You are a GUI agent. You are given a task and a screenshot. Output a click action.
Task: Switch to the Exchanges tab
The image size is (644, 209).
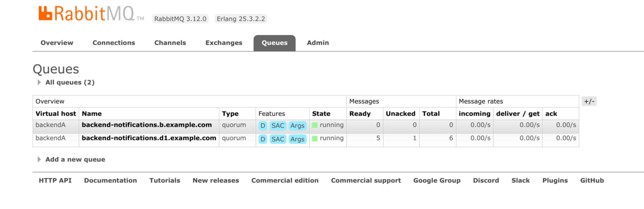point(223,43)
